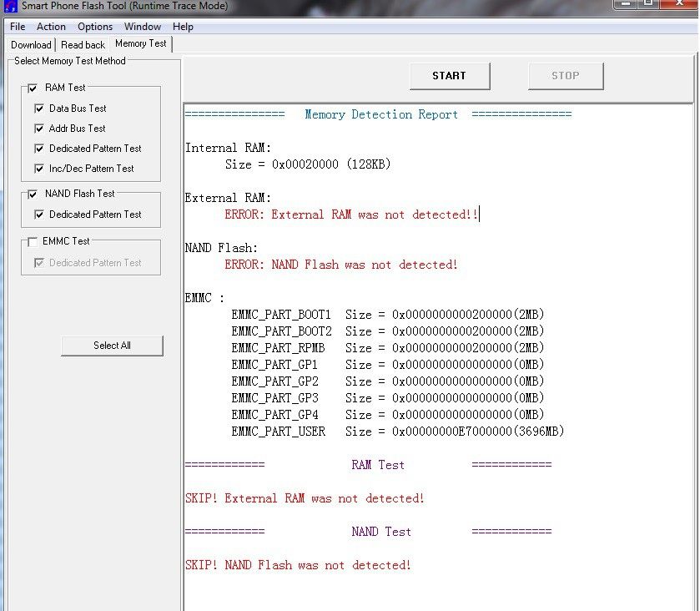Toggle Dedicated Pattern Test under EMMC Test

tap(39, 263)
